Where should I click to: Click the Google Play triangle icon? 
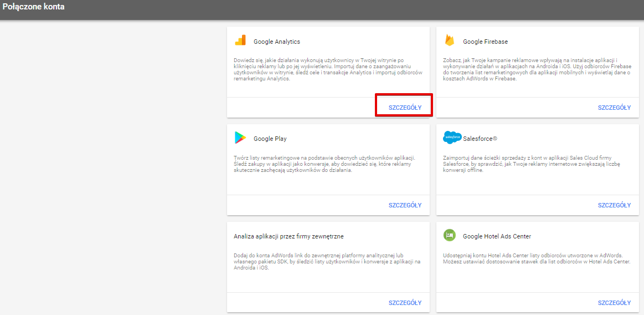coord(240,138)
